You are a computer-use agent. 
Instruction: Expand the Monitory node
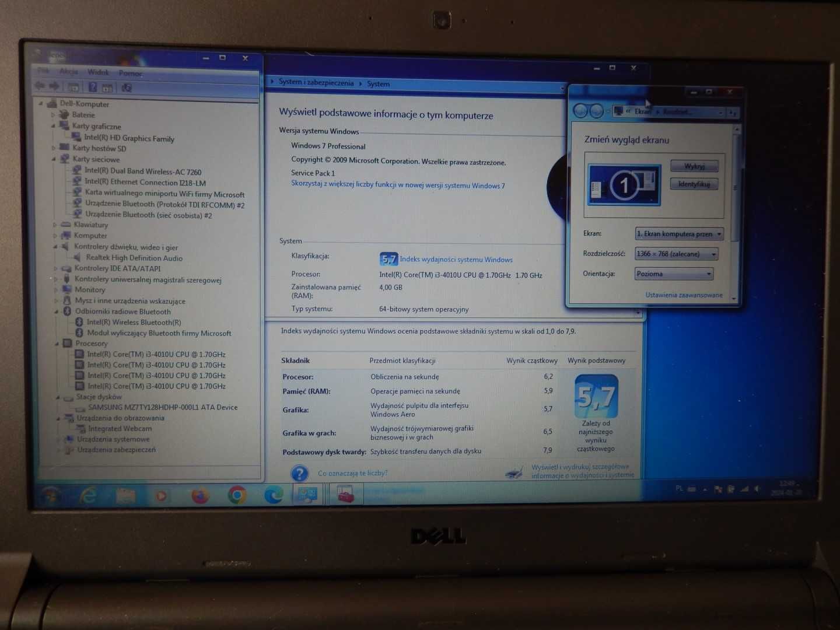(x=56, y=290)
